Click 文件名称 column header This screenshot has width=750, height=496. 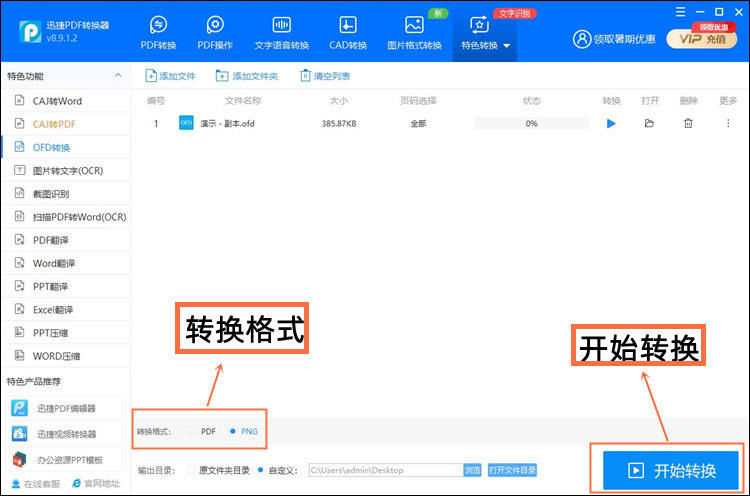coord(243,100)
